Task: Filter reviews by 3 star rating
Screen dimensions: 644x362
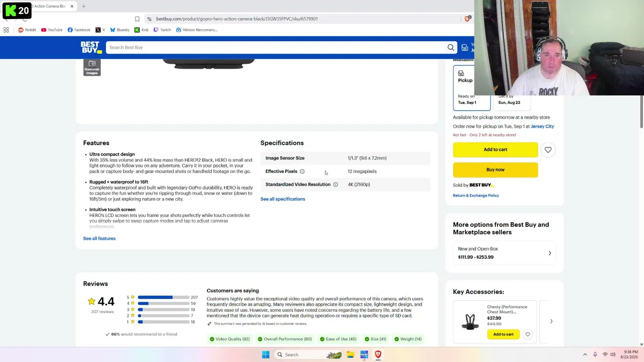Action: [x=162, y=309]
